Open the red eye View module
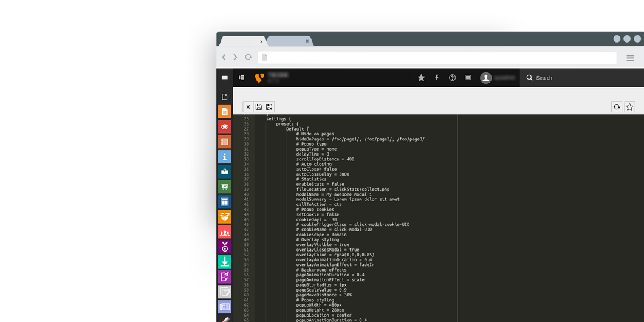The width and height of the screenshot is (644, 322). (x=225, y=127)
